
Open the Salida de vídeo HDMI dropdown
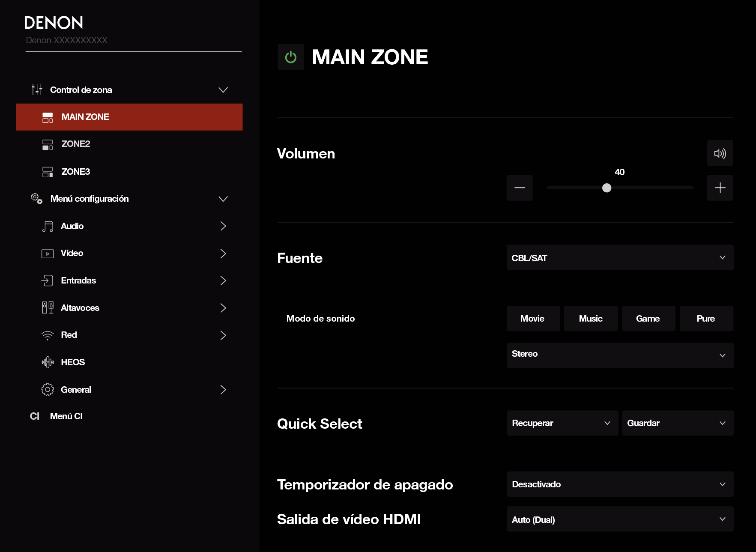pos(620,519)
